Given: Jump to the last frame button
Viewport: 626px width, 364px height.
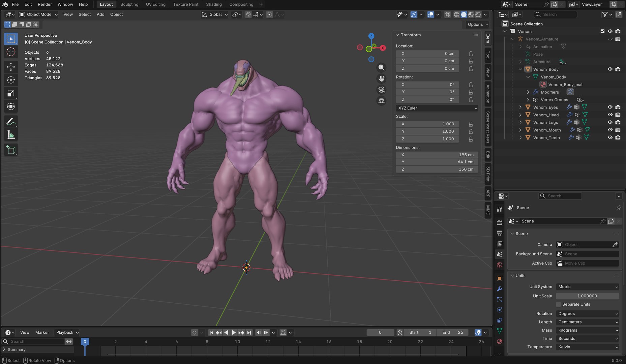Looking at the screenshot, I should (249, 333).
